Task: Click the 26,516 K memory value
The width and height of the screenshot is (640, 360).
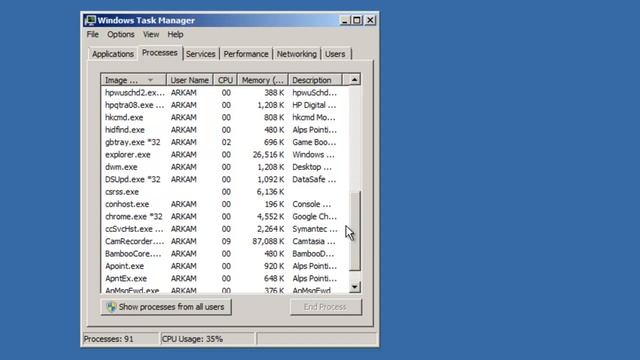Action: click(268, 155)
